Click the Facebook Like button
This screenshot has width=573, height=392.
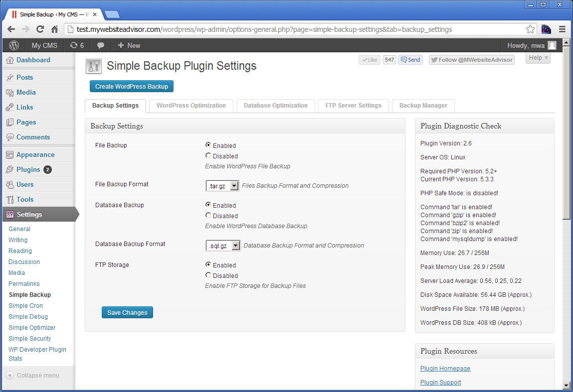[x=370, y=60]
